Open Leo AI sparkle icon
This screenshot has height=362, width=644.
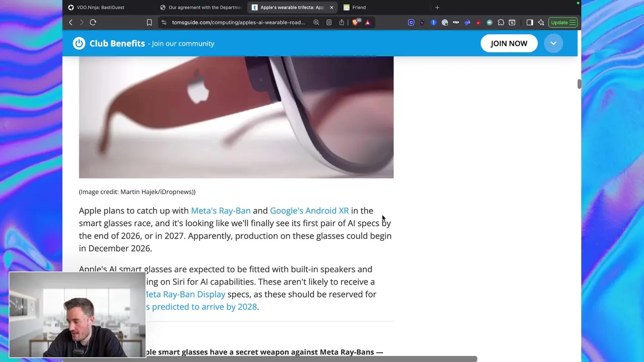[541, 22]
